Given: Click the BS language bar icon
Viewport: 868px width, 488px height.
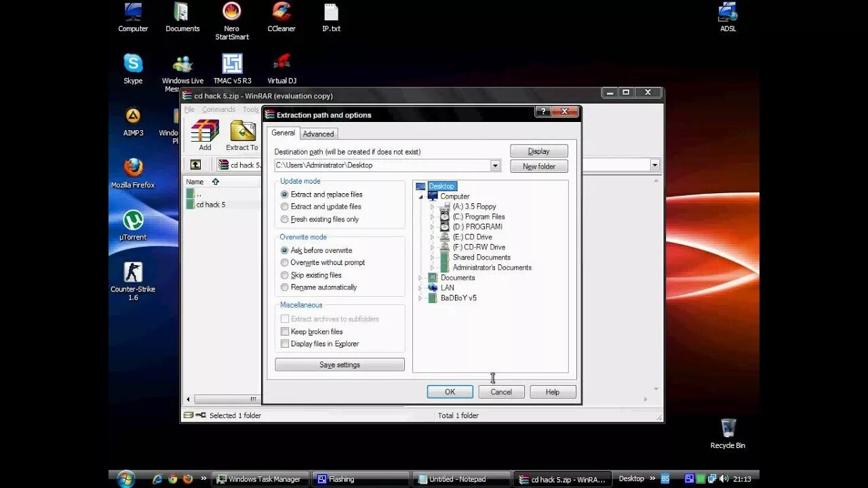Looking at the screenshot, I should pyautogui.click(x=665, y=479).
